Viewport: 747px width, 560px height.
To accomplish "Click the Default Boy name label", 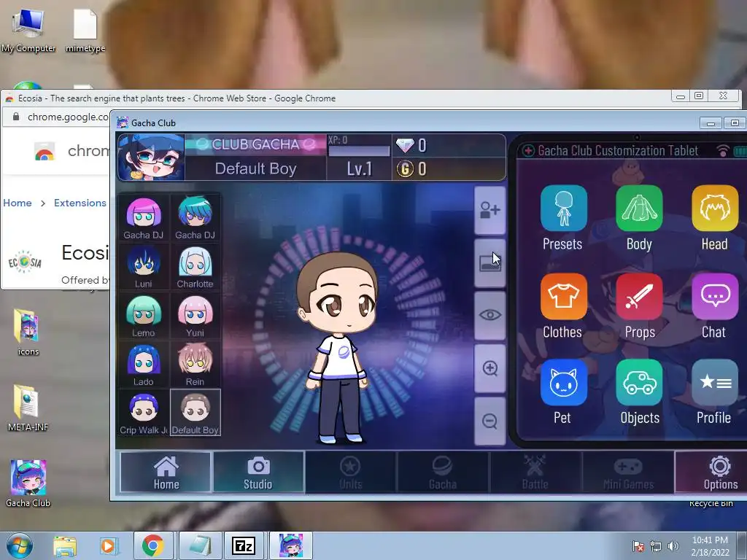I will coord(255,168).
